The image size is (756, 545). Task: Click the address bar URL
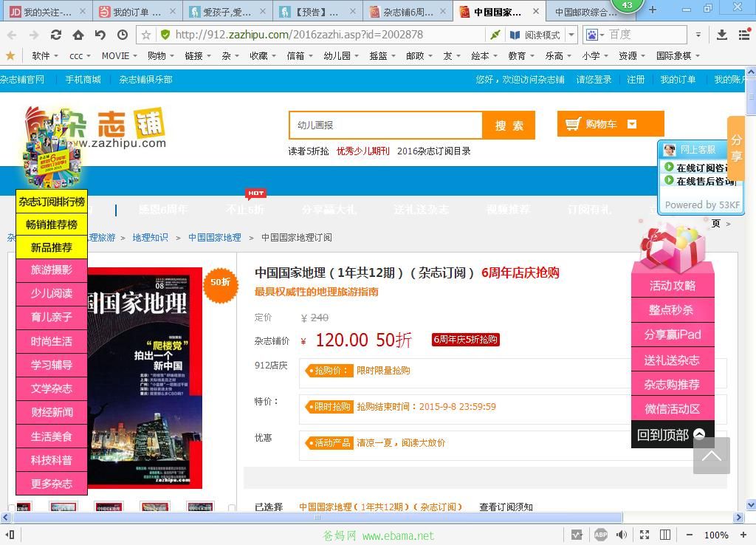click(299, 35)
